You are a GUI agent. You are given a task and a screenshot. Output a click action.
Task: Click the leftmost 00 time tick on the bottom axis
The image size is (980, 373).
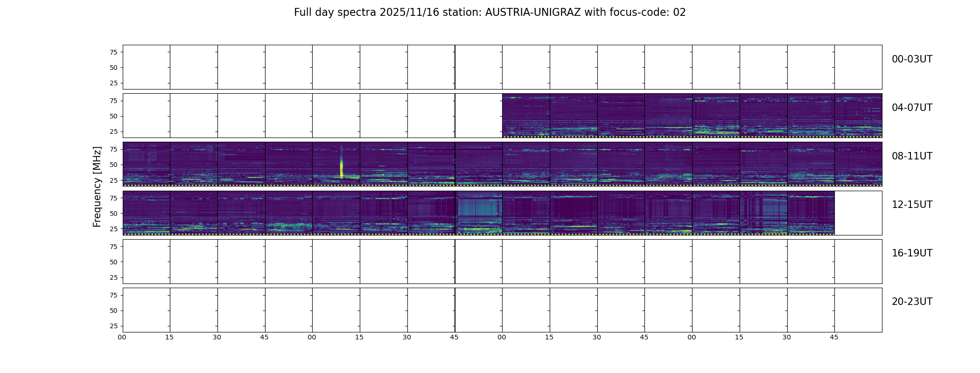[x=122, y=337]
